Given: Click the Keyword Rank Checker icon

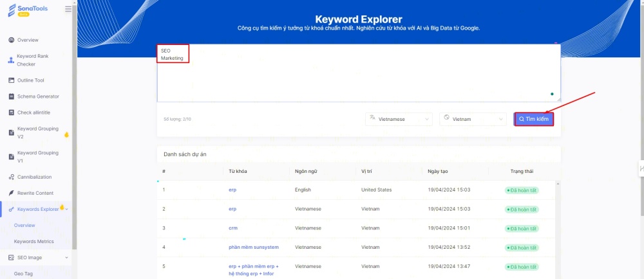Looking at the screenshot, I should pyautogui.click(x=11, y=60).
